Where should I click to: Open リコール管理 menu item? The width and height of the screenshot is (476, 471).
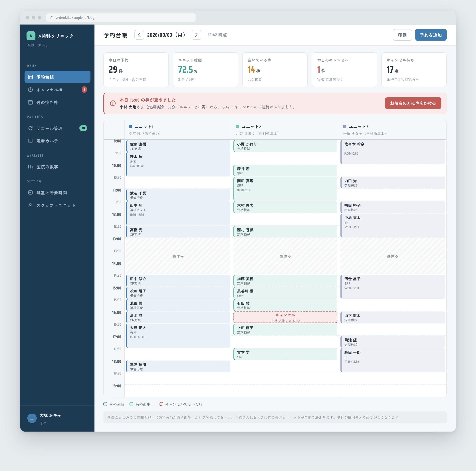(x=57, y=128)
